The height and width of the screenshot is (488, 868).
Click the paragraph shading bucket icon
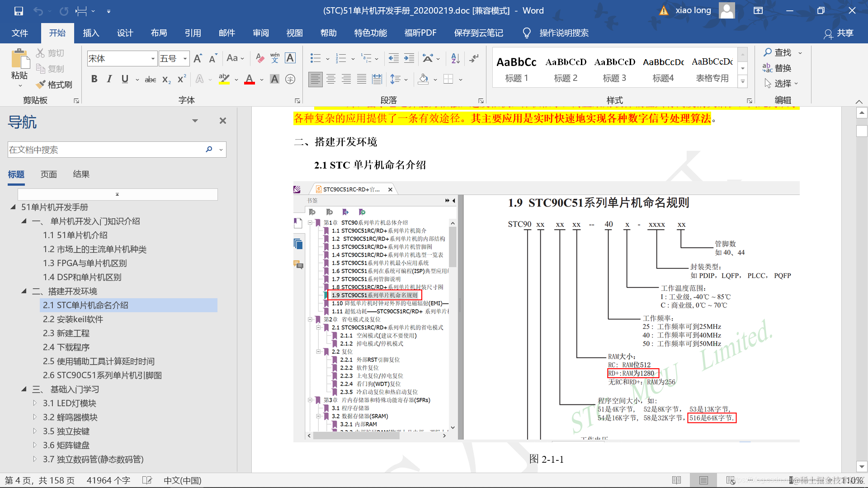tap(423, 80)
